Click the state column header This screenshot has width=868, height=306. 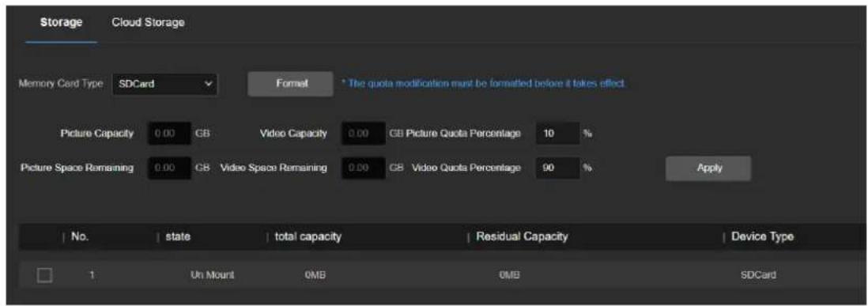pyautogui.click(x=178, y=237)
